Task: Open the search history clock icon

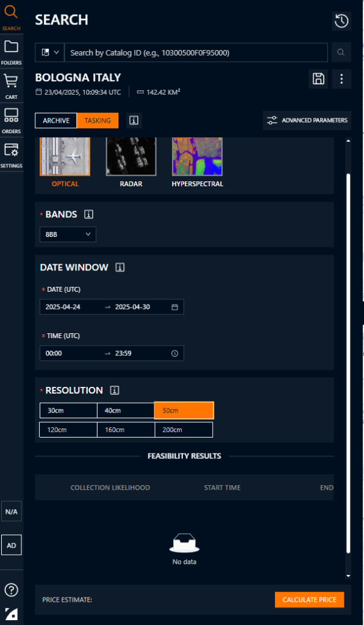Action: click(341, 21)
